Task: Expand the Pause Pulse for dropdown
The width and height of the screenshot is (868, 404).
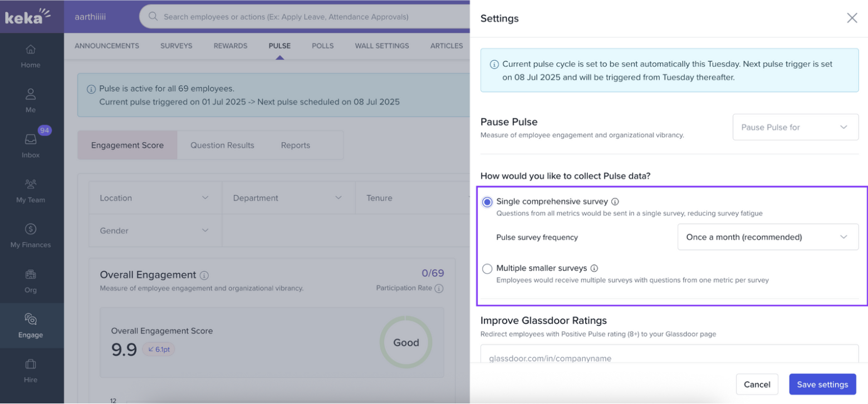Action: point(795,127)
